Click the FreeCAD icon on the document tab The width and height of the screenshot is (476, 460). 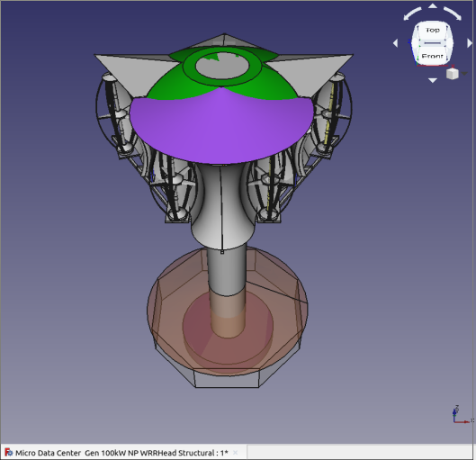pyautogui.click(x=9, y=453)
